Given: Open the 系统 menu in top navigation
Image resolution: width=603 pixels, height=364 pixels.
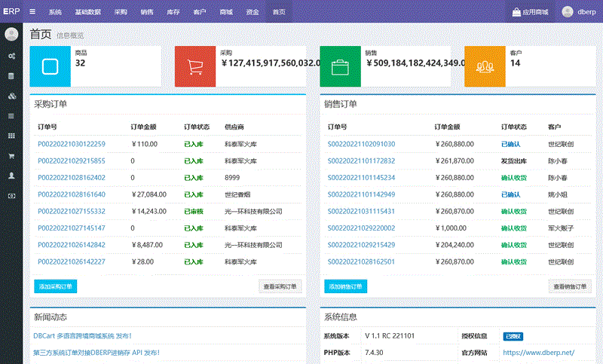Looking at the screenshot, I should [x=55, y=13].
